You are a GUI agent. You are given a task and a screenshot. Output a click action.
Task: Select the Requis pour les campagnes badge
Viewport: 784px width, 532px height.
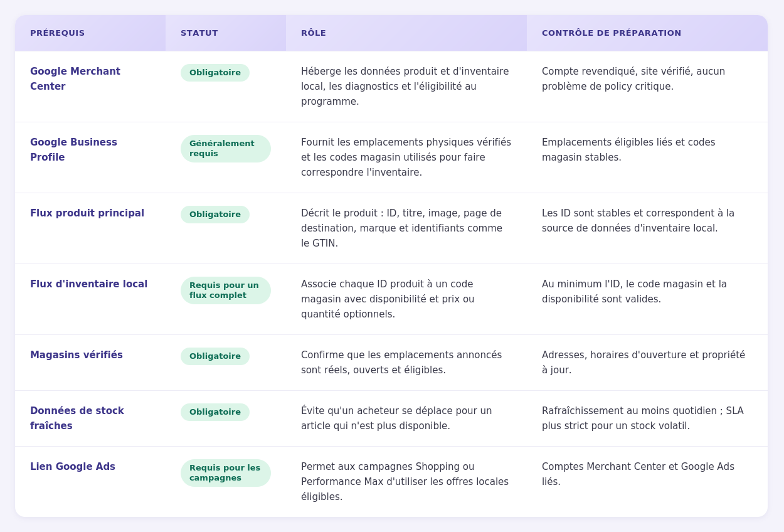click(x=226, y=473)
